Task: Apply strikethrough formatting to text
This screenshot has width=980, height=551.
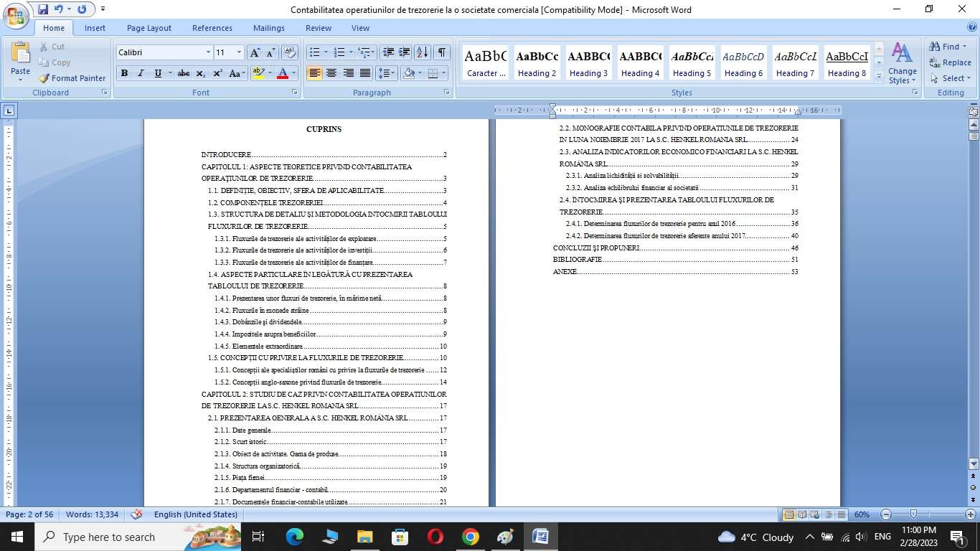Action: (x=184, y=73)
